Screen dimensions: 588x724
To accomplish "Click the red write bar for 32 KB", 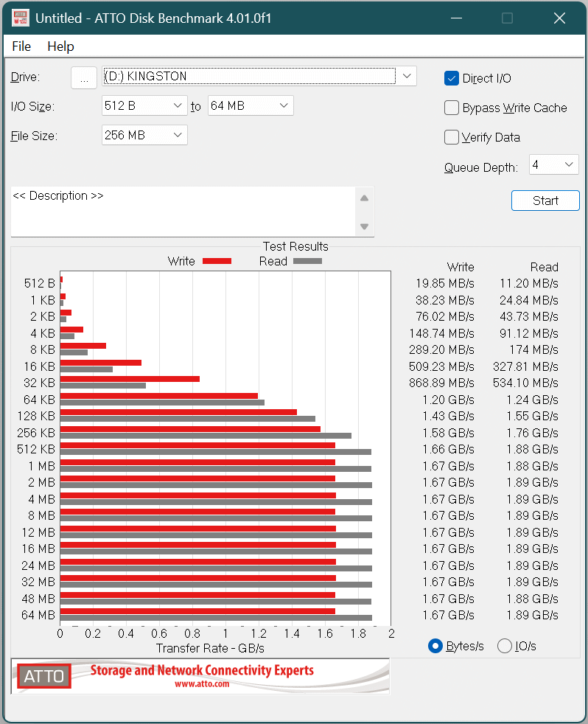I will [130, 379].
